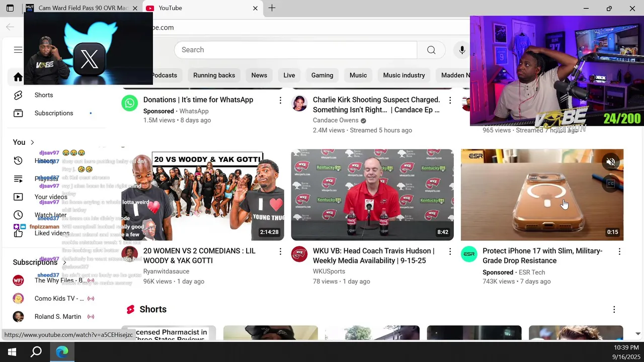Image resolution: width=644 pixels, height=362 pixels.
Task: Play the 20 vs Woody & Yak Gotti thumbnail
Action: (x=203, y=195)
